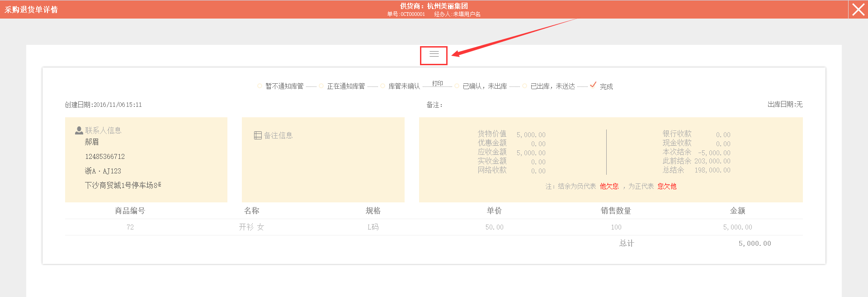
Task: Click the 打印 print link
Action: click(437, 83)
